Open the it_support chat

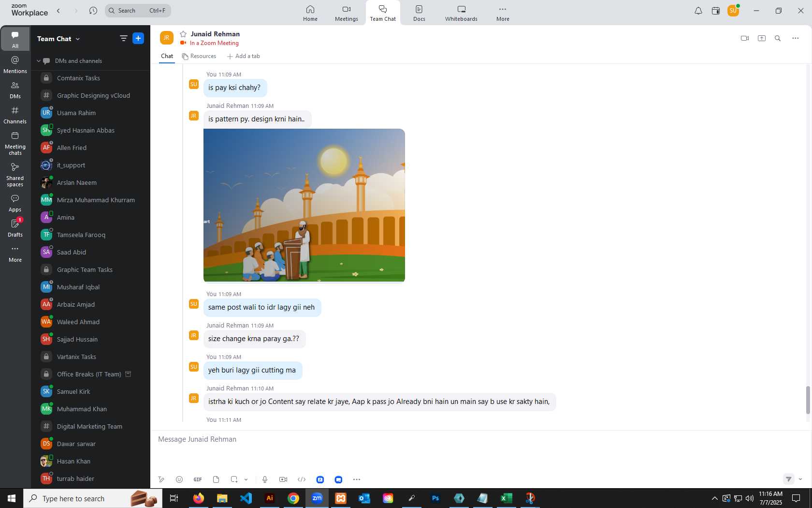coord(91,165)
